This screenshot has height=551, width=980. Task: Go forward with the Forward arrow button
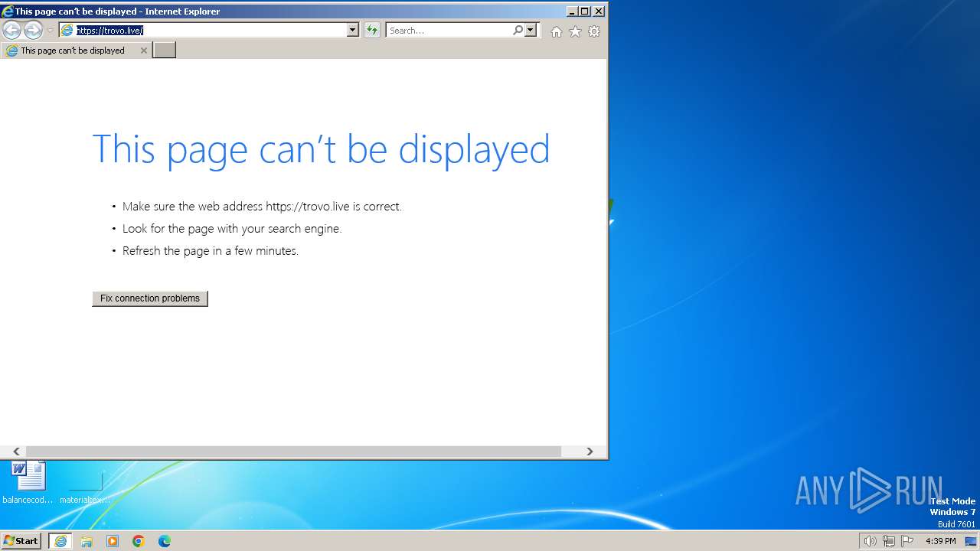pyautogui.click(x=33, y=31)
